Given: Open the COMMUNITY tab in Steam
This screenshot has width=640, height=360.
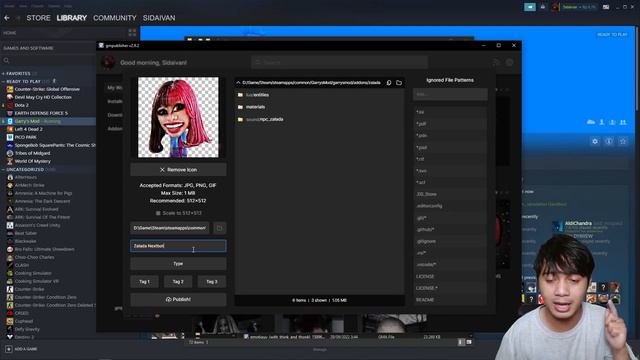Looking at the screenshot, I should coord(115,18).
